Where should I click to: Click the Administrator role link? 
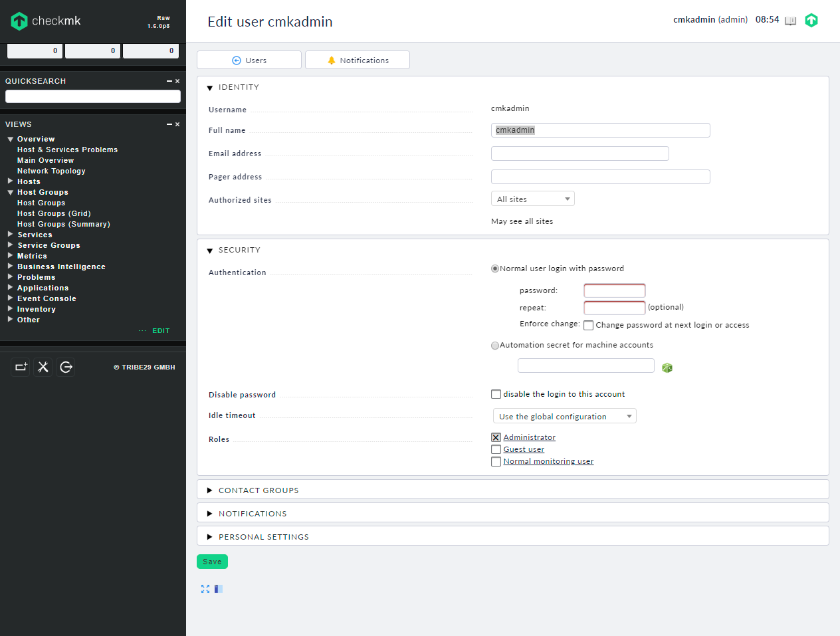click(530, 437)
